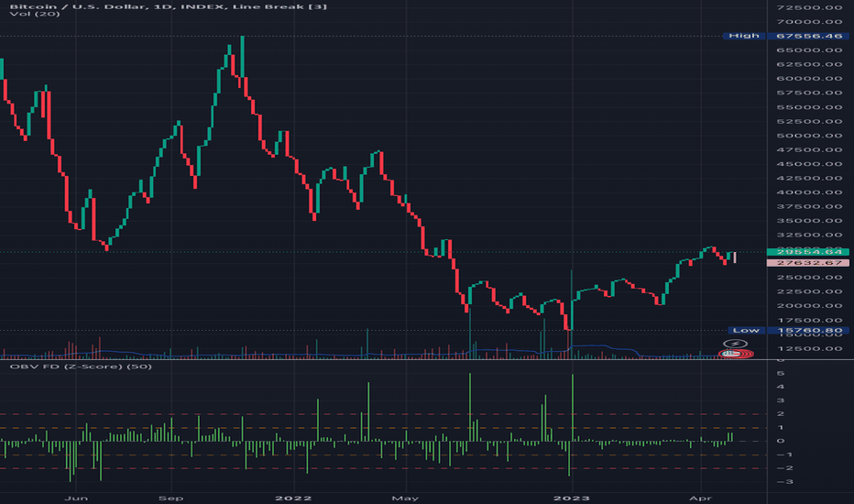Click the 2023 label on time axis
Image resolution: width=854 pixels, height=504 pixels.
coord(572,498)
